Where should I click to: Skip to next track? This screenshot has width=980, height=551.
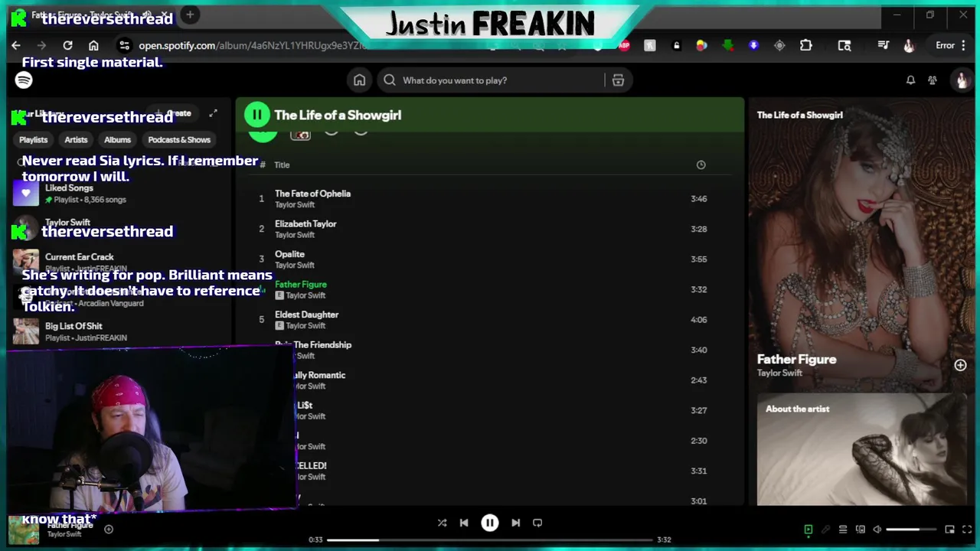[515, 523]
